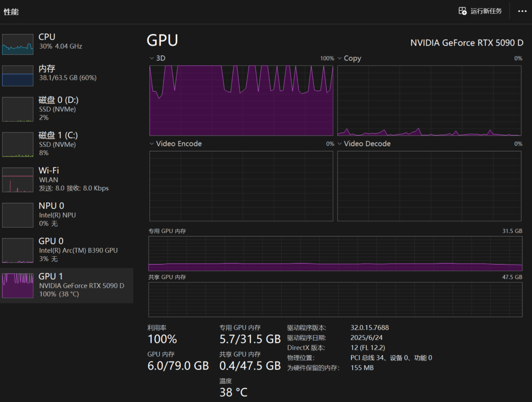
Task: Open 磁盘 1 (C:) performance entry
Action: pos(67,144)
